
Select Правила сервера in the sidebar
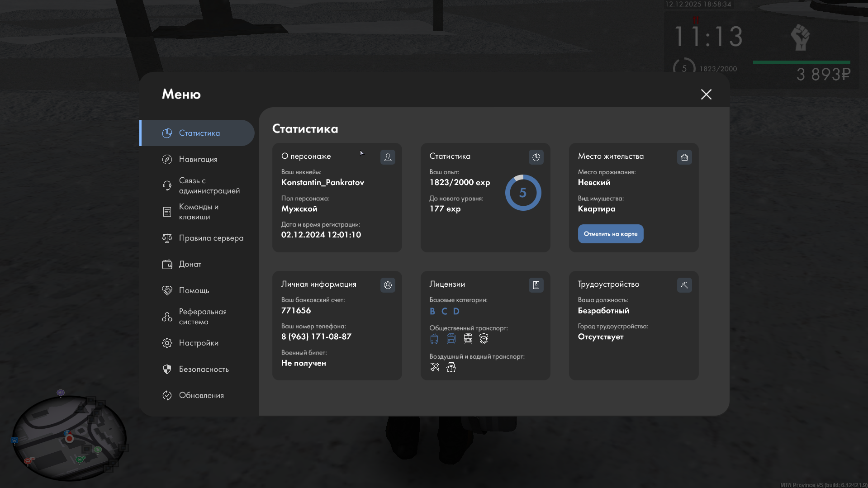point(211,238)
